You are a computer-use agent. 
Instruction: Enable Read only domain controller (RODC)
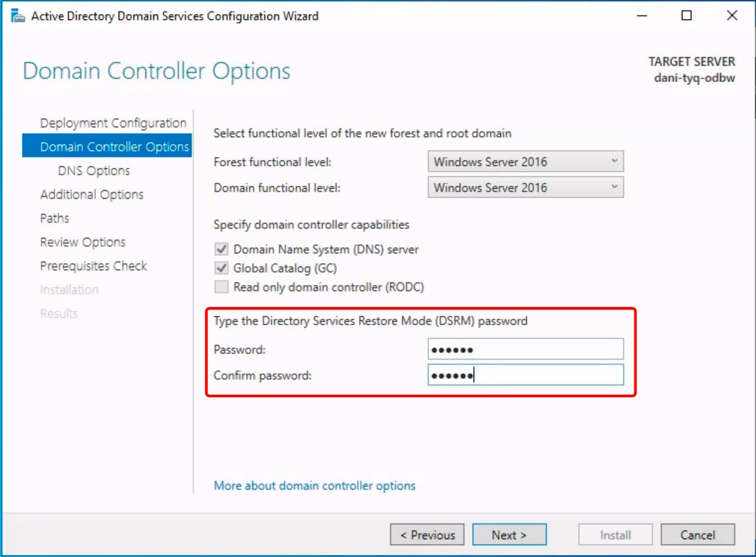(221, 287)
